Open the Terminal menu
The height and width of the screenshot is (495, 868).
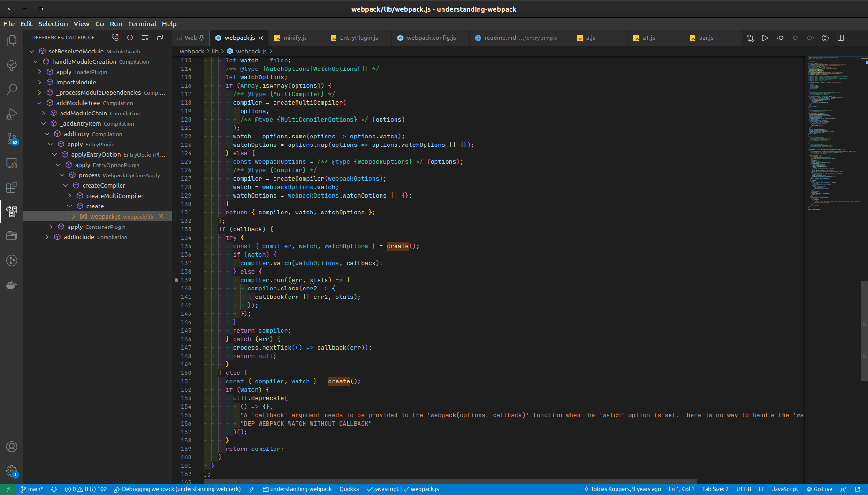click(x=142, y=24)
